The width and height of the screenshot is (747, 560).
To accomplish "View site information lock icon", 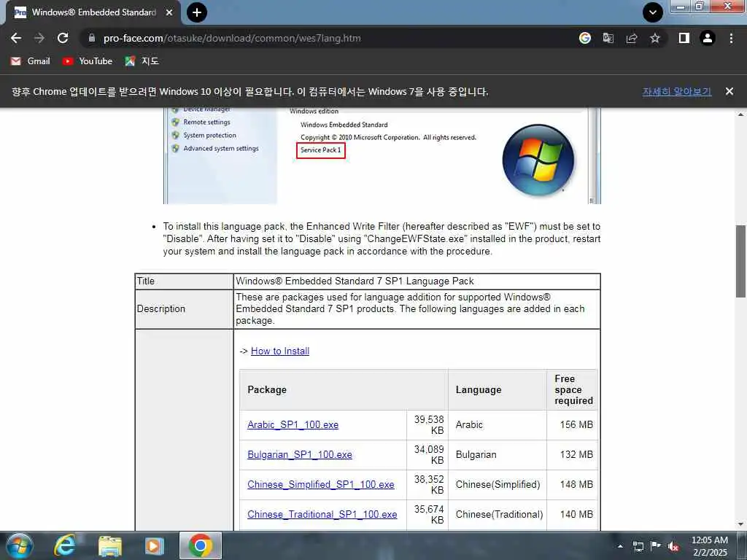I will point(92,38).
